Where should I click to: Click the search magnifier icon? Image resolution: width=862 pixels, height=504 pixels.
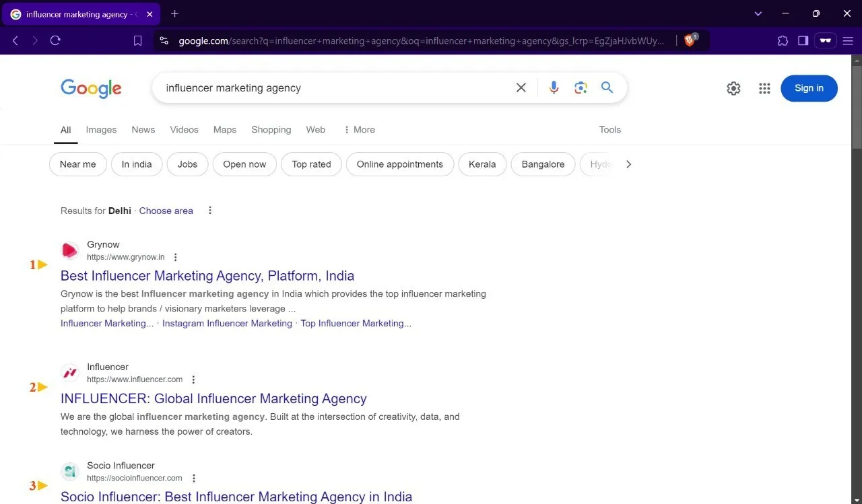pos(607,87)
